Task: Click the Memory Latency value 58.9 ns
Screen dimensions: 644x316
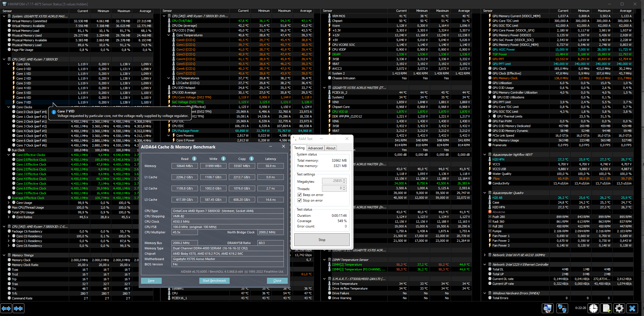Action: (x=270, y=166)
